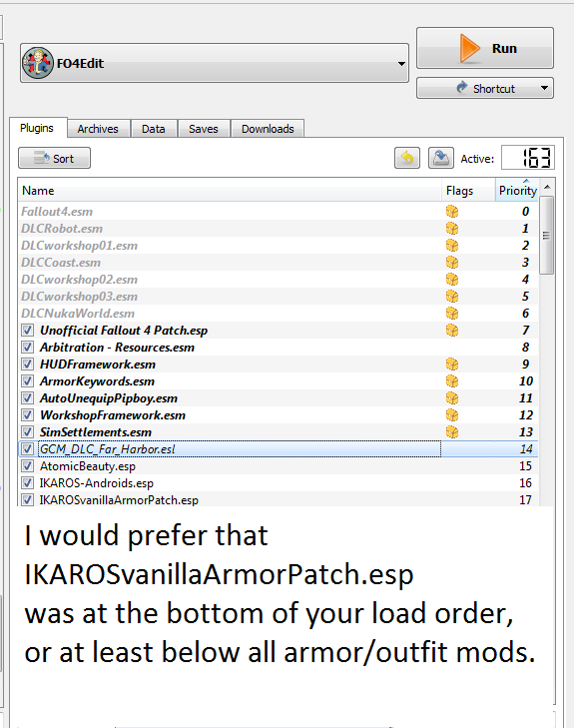Select IKAROSvanillaArmorPatch.esp name
The image size is (574, 728).
[119, 500]
